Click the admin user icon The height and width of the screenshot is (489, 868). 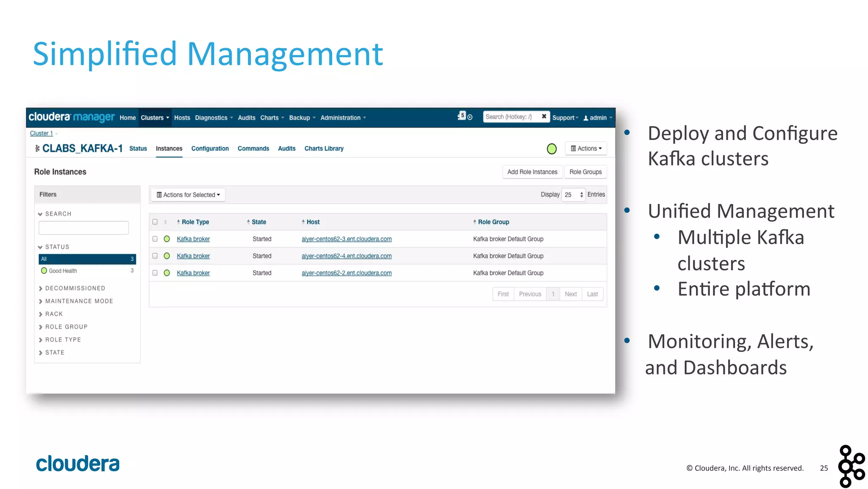click(586, 118)
